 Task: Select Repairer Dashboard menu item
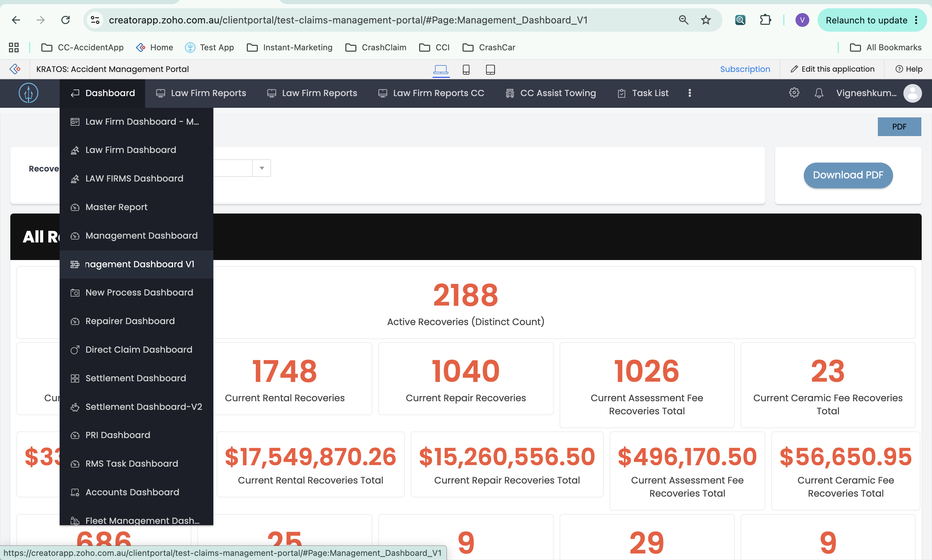pyautogui.click(x=136, y=321)
